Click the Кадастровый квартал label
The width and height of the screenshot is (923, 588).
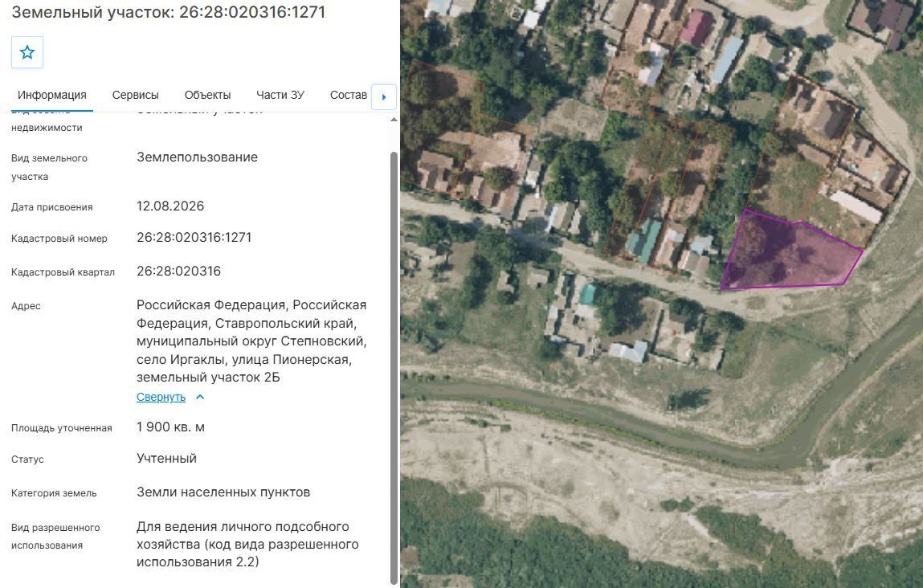63,272
